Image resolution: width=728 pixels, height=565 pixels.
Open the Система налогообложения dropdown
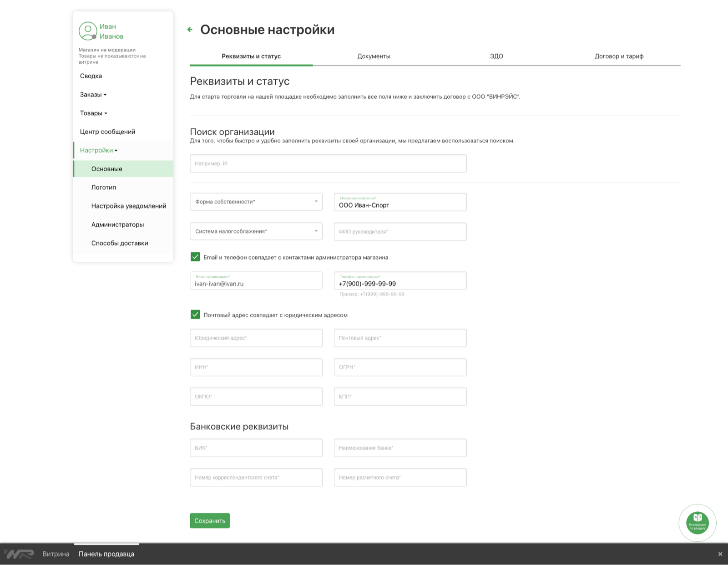click(x=256, y=231)
